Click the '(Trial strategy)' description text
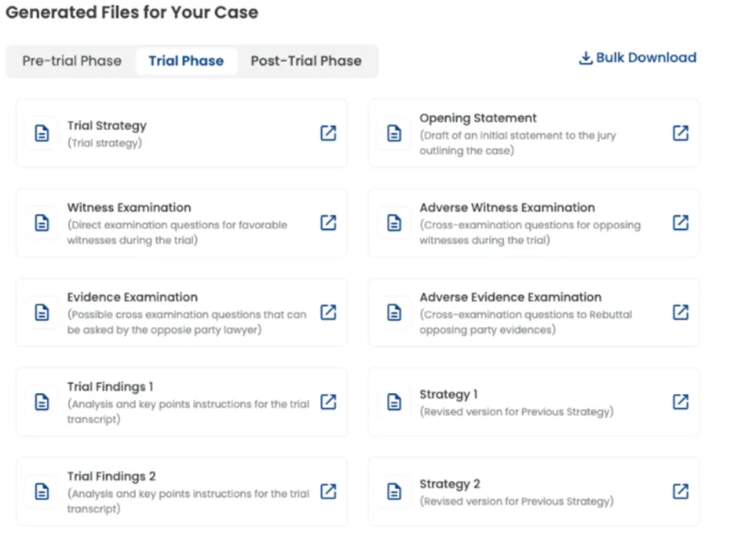749x560 pixels. [105, 143]
